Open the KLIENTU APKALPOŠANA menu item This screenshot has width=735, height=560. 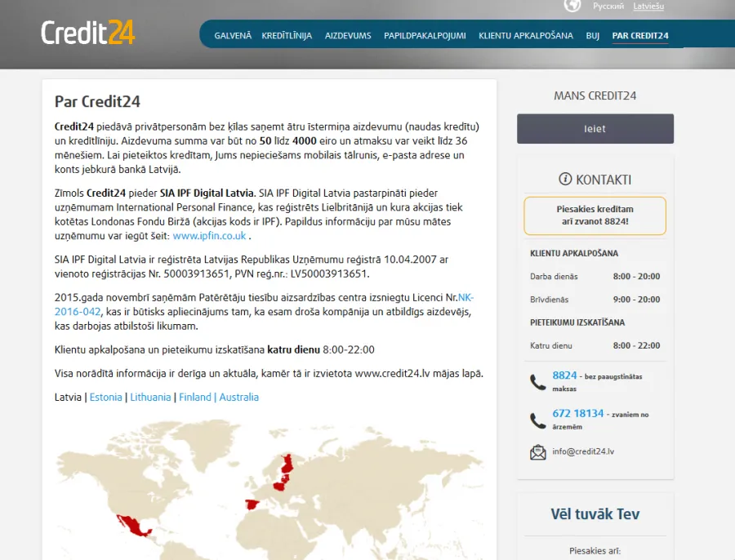pos(525,36)
